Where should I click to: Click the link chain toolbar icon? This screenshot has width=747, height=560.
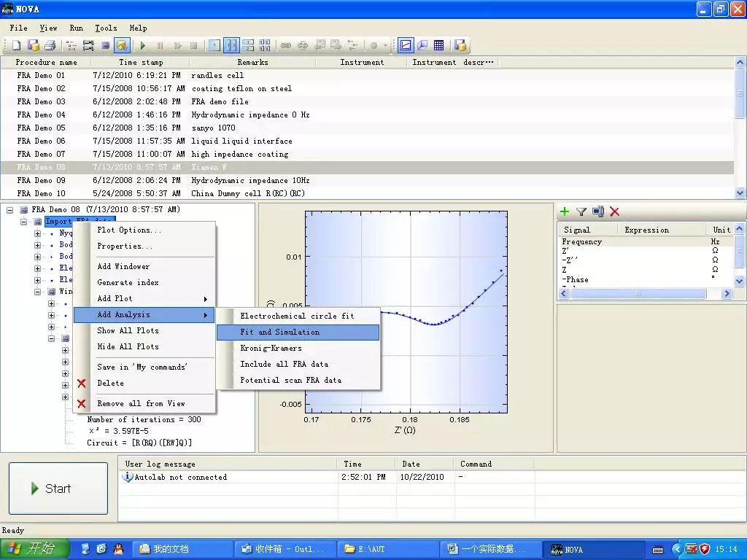286,45
